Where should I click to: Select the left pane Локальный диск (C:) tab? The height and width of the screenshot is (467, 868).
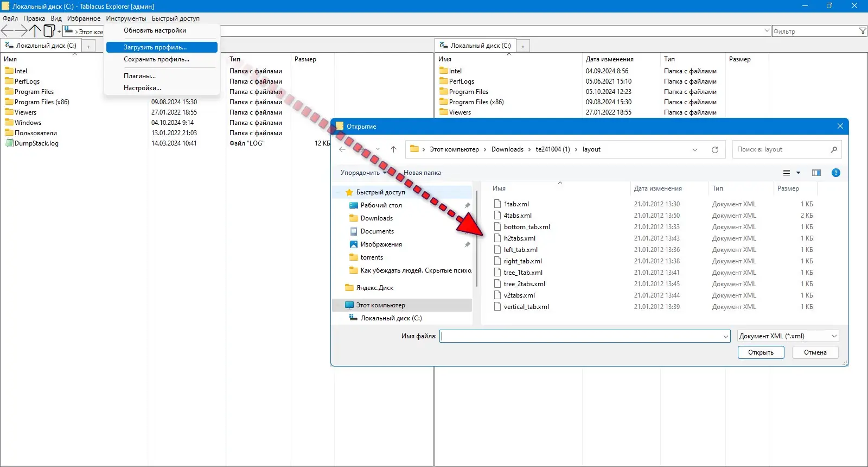[41, 46]
